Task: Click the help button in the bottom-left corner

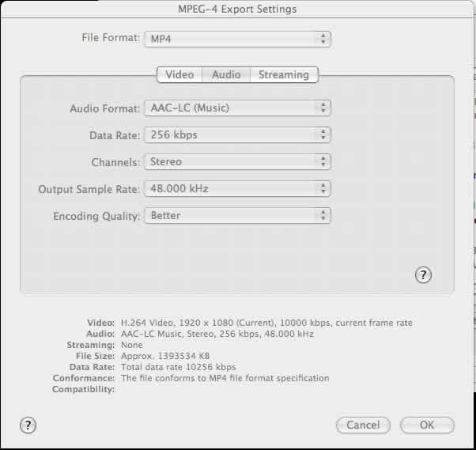Action: (28, 425)
